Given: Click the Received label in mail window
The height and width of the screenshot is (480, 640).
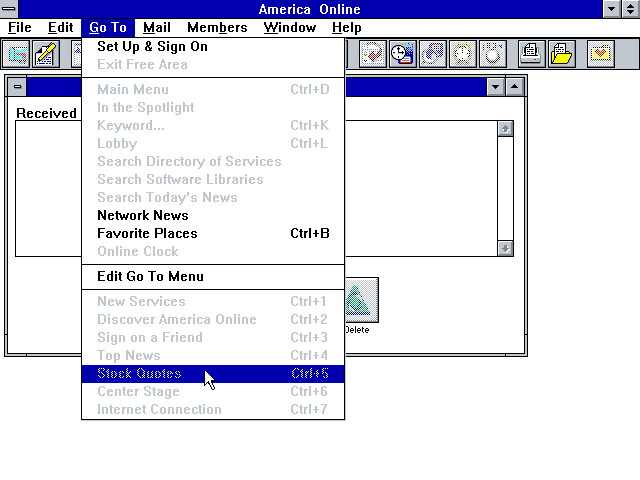Looking at the screenshot, I should tap(47, 113).
